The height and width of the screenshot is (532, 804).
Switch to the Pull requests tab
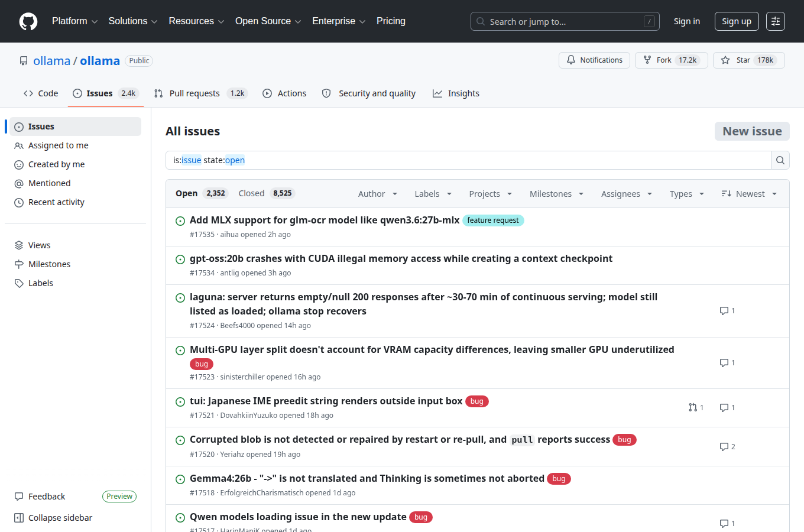click(x=200, y=93)
